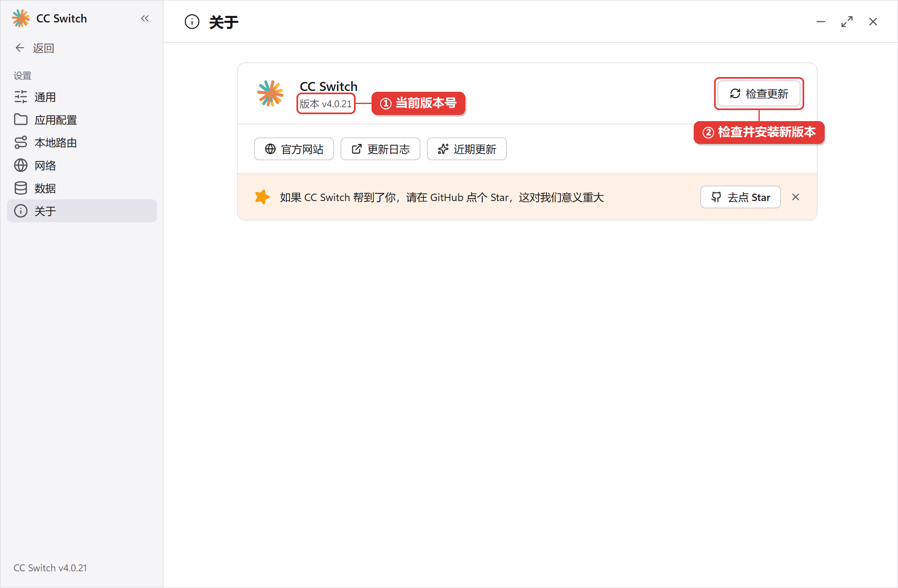Image resolution: width=898 pixels, height=588 pixels.
Task: Click the 检查更新 button
Action: tap(759, 94)
